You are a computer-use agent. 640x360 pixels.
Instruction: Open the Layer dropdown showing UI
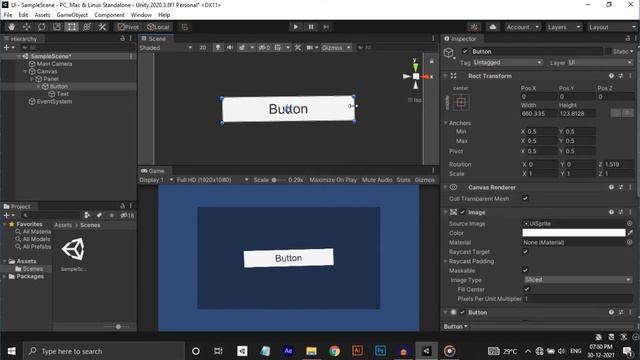pos(600,62)
